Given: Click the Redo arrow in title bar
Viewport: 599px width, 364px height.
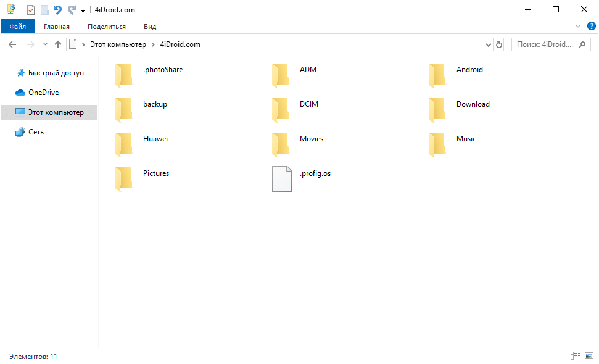Looking at the screenshot, I should pyautogui.click(x=72, y=10).
